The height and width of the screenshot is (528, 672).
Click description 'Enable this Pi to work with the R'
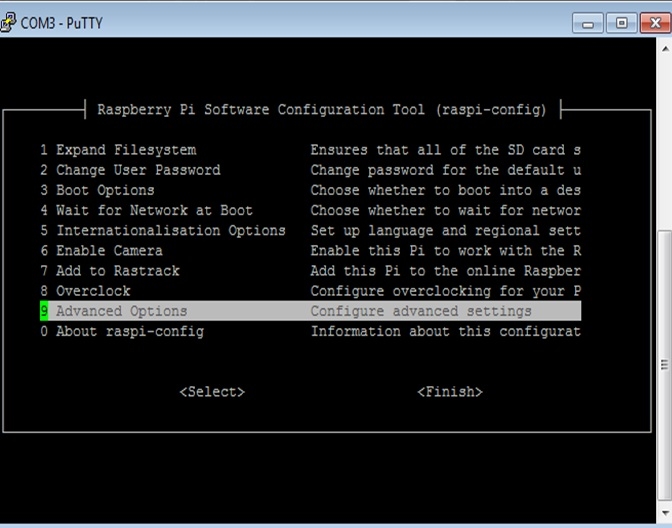[x=446, y=251]
